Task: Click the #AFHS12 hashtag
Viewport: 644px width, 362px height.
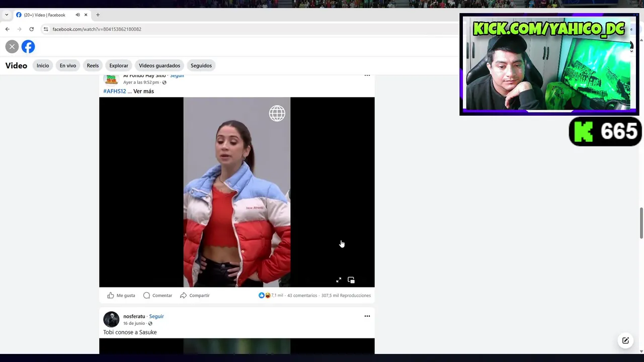Action: click(x=115, y=91)
